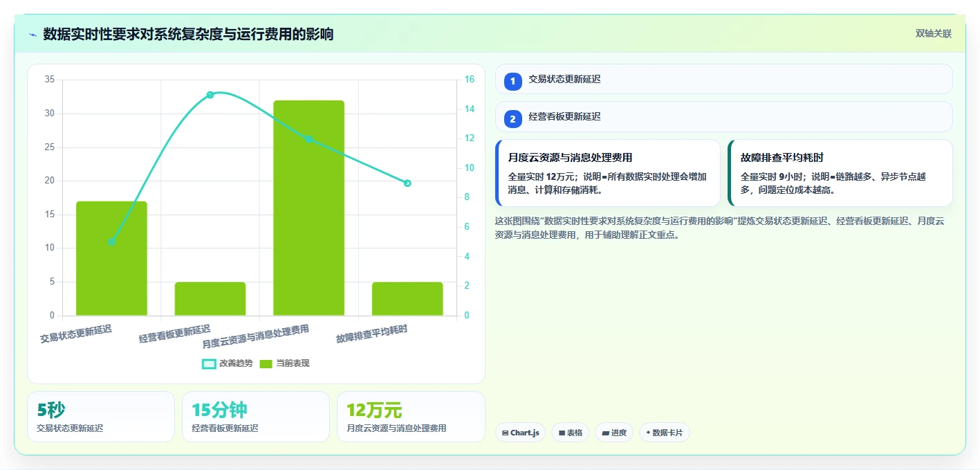Click the trend line point at 15
This screenshot has height=470, width=980.
(x=210, y=95)
